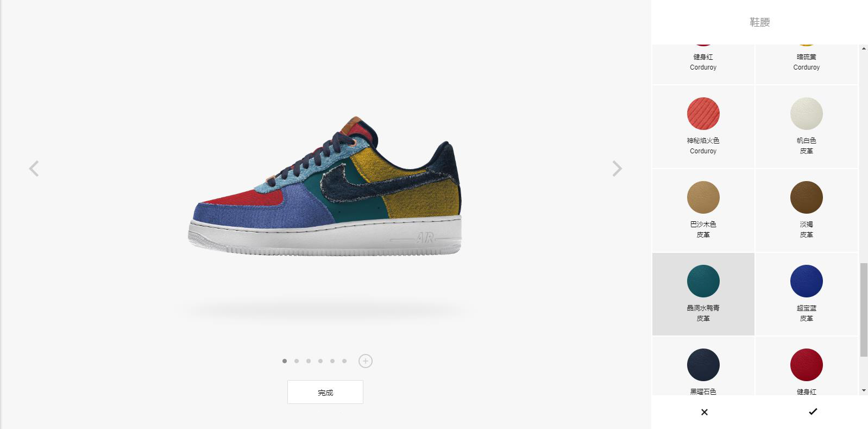
Task: Select the 淡褐 皮革 swatch
Action: (x=807, y=210)
